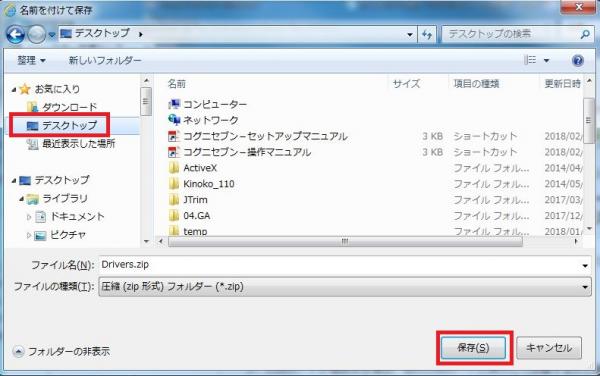600x376 pixels.
Task: Select the コンピューター item icon
Action: [x=174, y=104]
